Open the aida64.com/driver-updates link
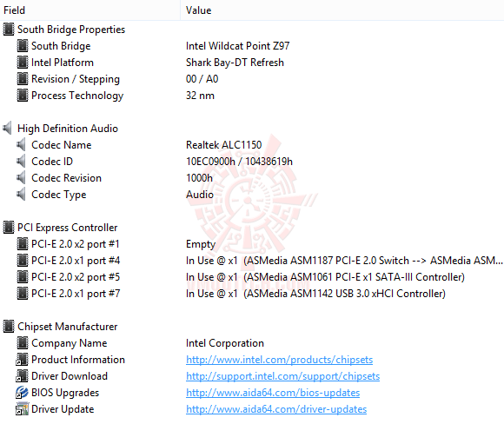The image size is (504, 424). [276, 409]
